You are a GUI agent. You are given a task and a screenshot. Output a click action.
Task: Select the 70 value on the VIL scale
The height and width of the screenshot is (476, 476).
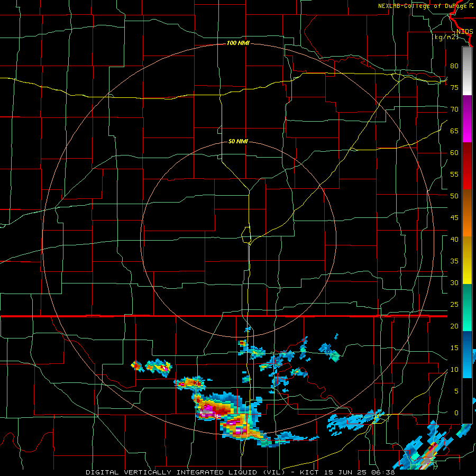454,109
